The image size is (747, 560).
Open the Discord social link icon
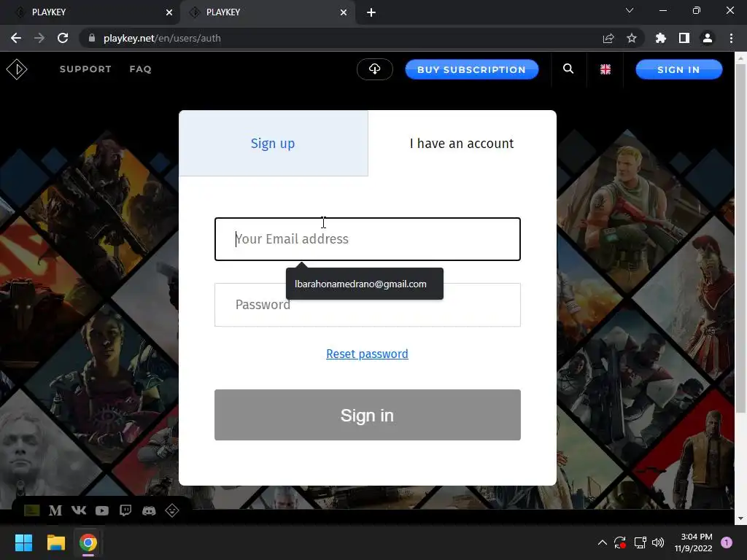[149, 511]
